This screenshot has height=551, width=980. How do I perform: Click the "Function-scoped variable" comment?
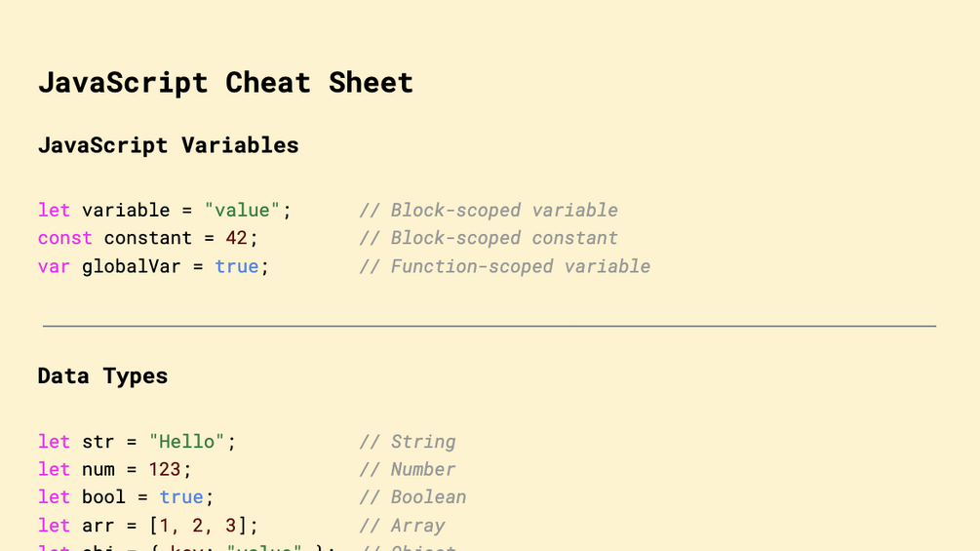tap(504, 266)
